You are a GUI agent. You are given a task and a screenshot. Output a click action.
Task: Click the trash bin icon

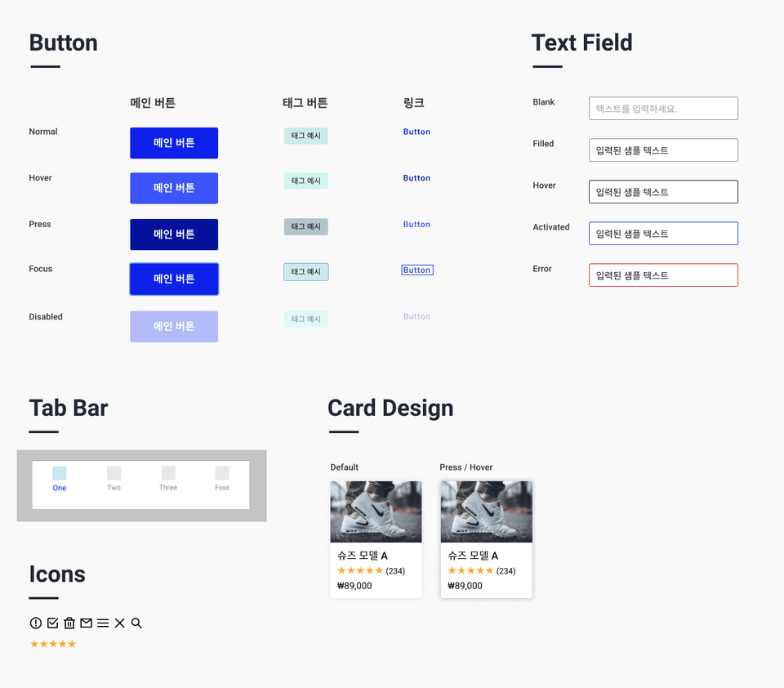[69, 623]
